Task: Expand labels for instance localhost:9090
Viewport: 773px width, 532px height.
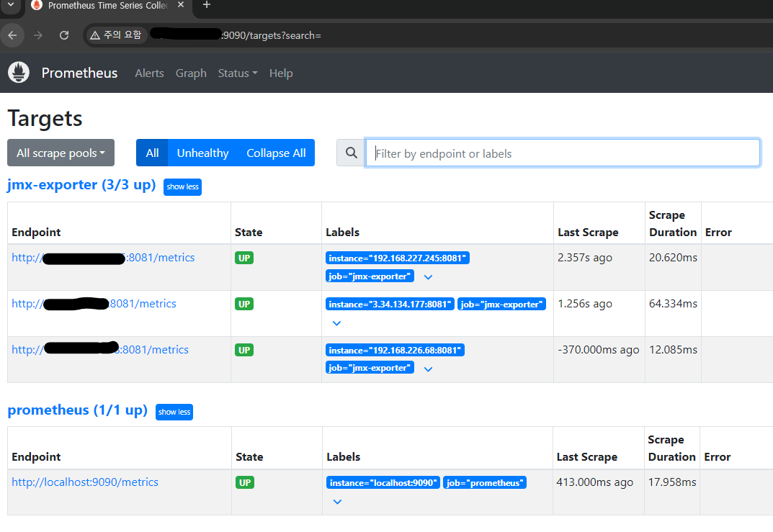Action: click(x=337, y=502)
